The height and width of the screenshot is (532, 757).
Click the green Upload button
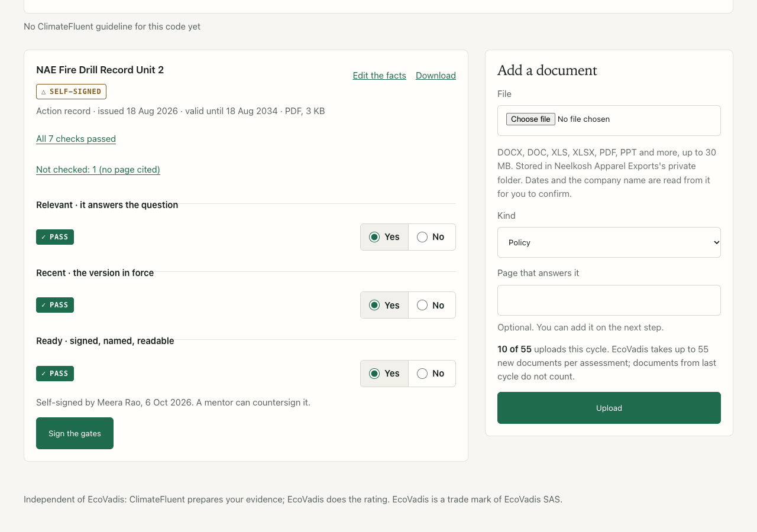coord(609,408)
